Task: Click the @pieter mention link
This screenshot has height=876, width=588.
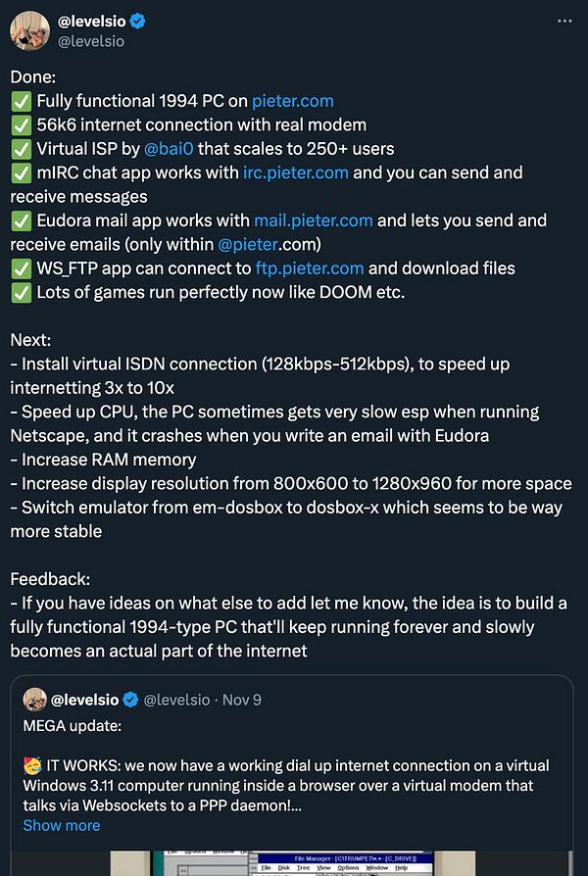Action: pyautogui.click(x=248, y=245)
